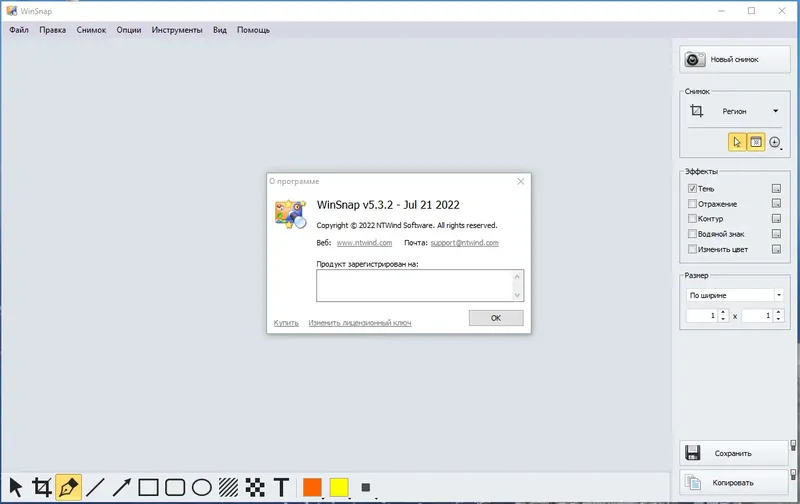The image size is (800, 504).
Task: Click the Новый снимок button
Action: click(x=735, y=59)
